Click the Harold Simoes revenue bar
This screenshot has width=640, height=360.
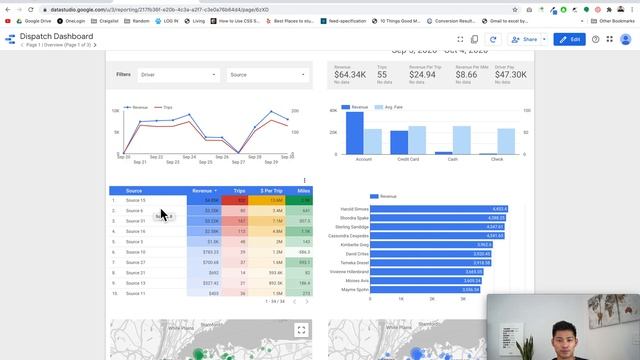tap(439, 209)
